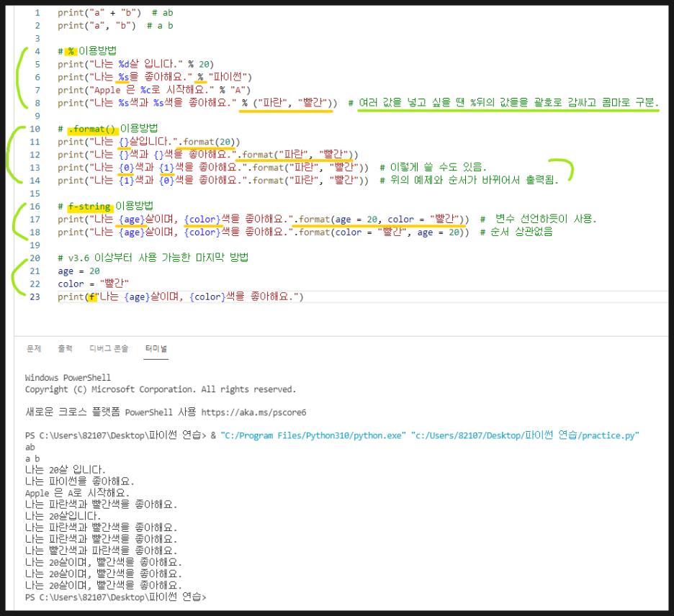674x616 pixels.
Task: Click line number 10 in the gutter
Action: 35,129
